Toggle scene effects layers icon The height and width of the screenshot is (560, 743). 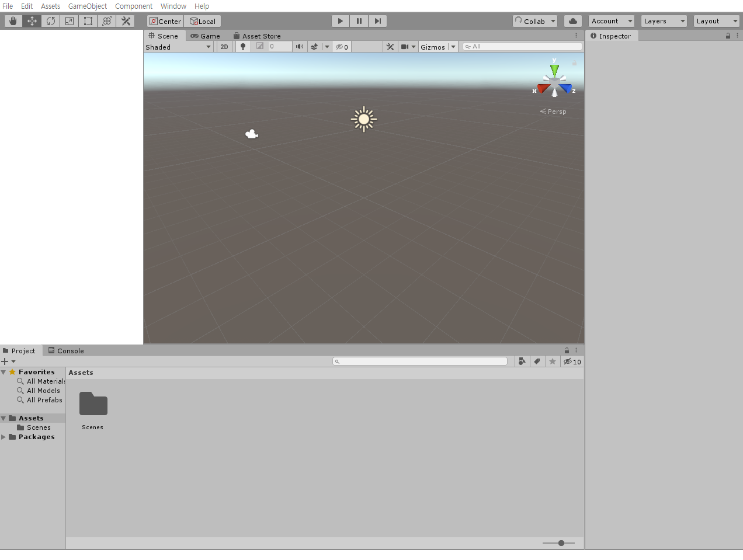(314, 47)
